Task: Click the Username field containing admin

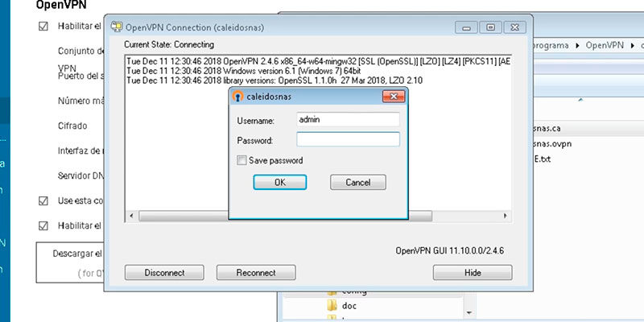Action: coord(348,119)
